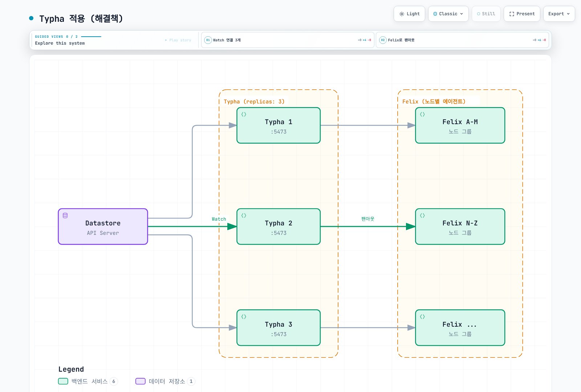Open the Export dropdown menu
The width and height of the screenshot is (581, 392).
click(x=559, y=14)
